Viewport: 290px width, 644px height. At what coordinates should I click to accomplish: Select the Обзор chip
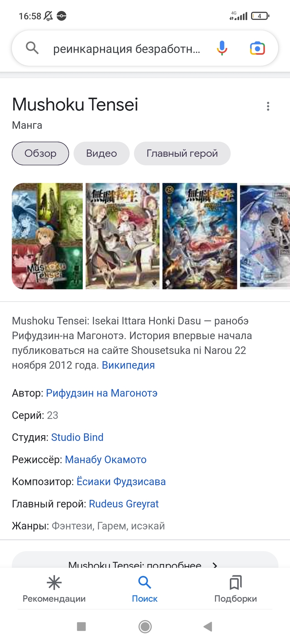pos(40,154)
